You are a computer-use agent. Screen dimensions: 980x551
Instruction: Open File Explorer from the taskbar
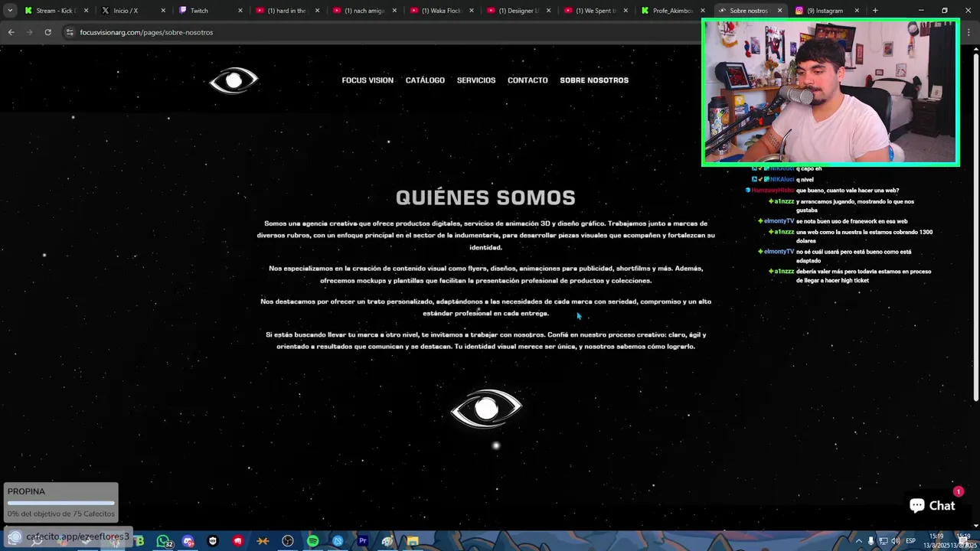tap(413, 541)
